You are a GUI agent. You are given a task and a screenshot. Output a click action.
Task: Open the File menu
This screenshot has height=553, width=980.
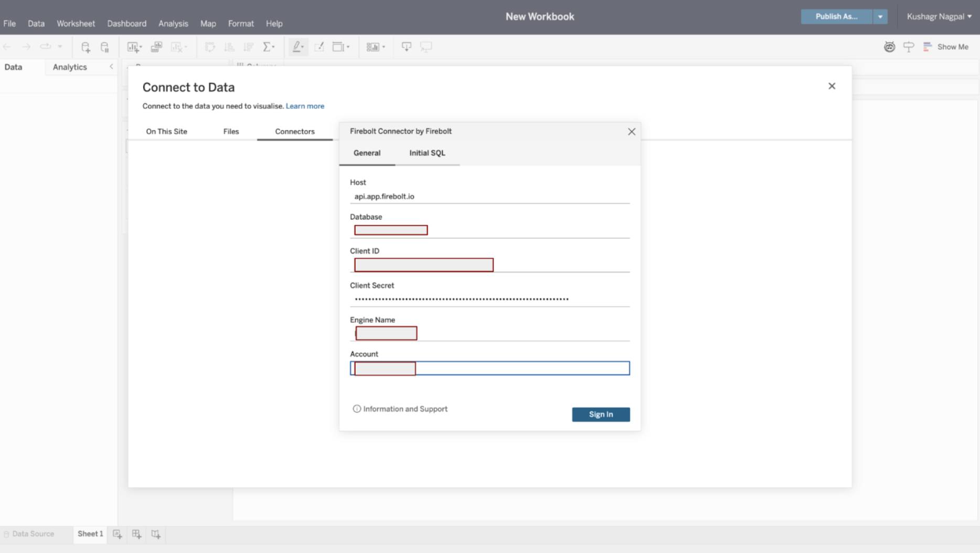click(9, 24)
